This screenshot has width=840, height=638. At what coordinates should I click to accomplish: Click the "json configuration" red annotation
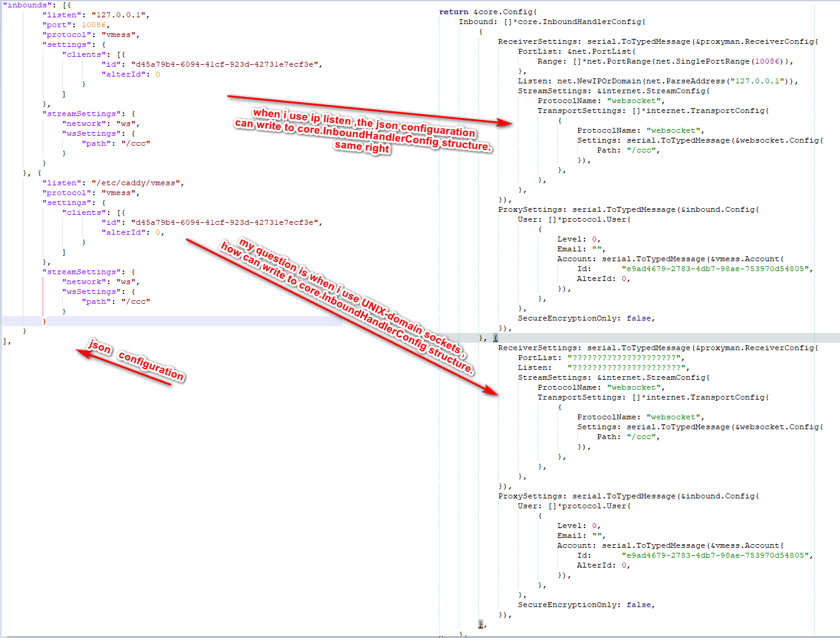coord(130,361)
